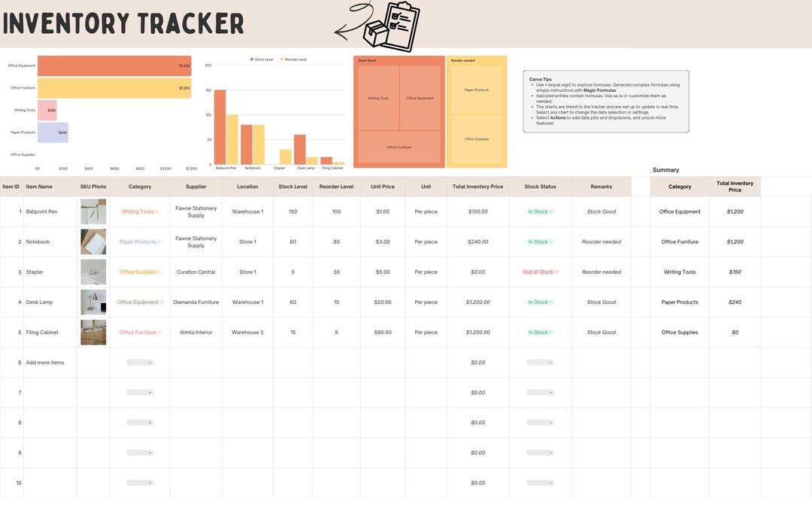This screenshot has height=528, width=812.
Task: Open Notebook SKU photo thumbnail
Action: (x=93, y=241)
